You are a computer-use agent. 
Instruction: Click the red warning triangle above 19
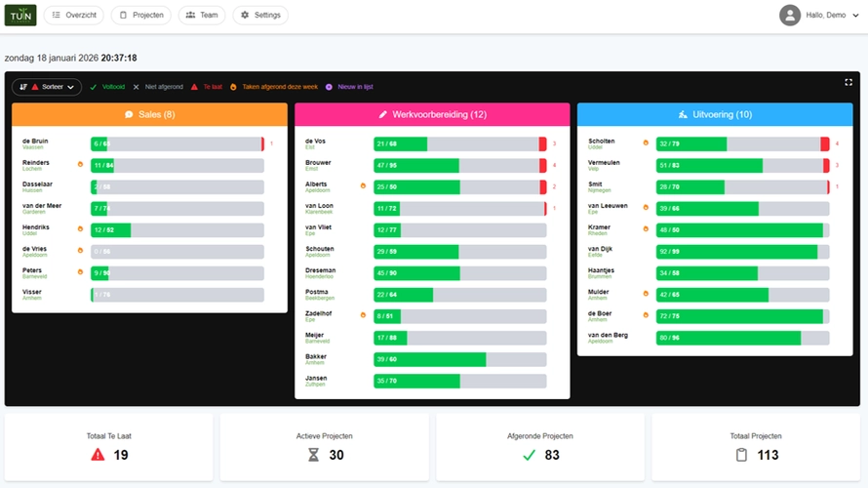[98, 455]
